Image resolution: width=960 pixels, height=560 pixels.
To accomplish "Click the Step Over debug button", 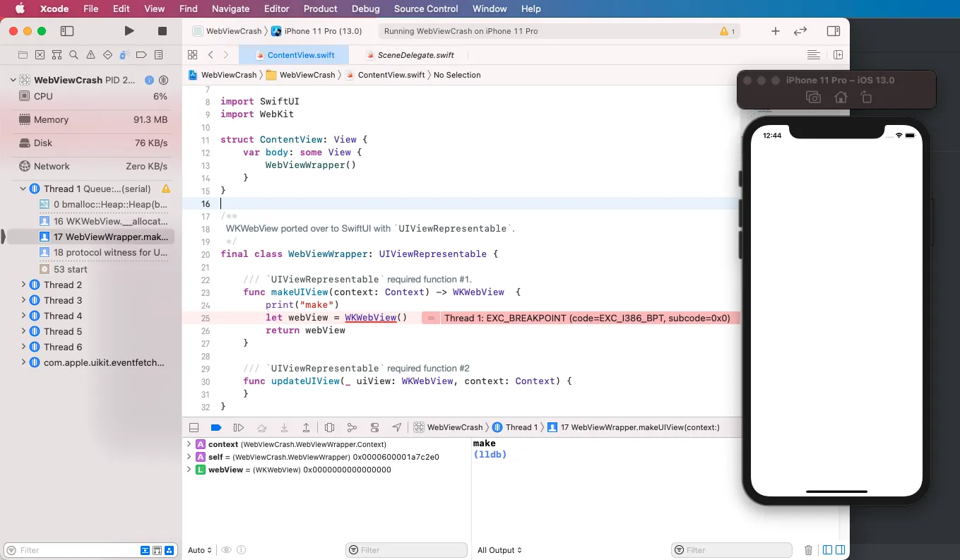I will [261, 427].
